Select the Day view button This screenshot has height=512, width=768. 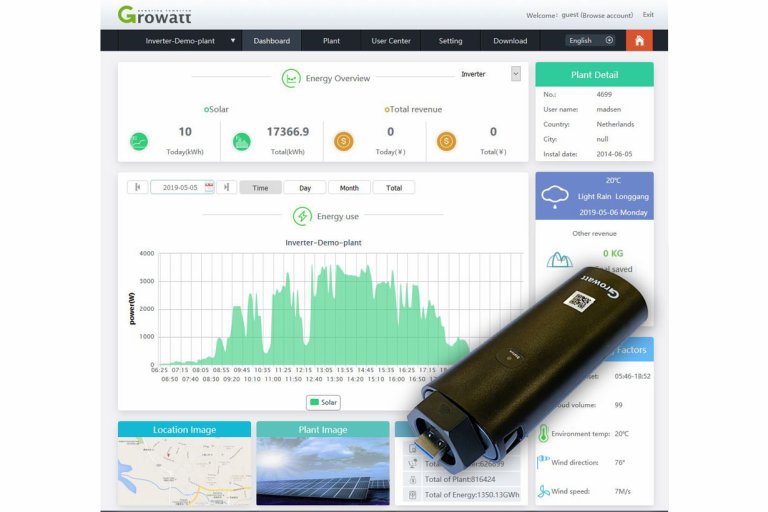pos(305,188)
